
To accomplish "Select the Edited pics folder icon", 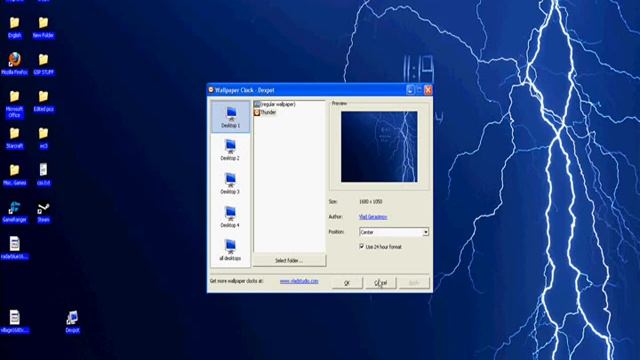I will click(x=43, y=101).
